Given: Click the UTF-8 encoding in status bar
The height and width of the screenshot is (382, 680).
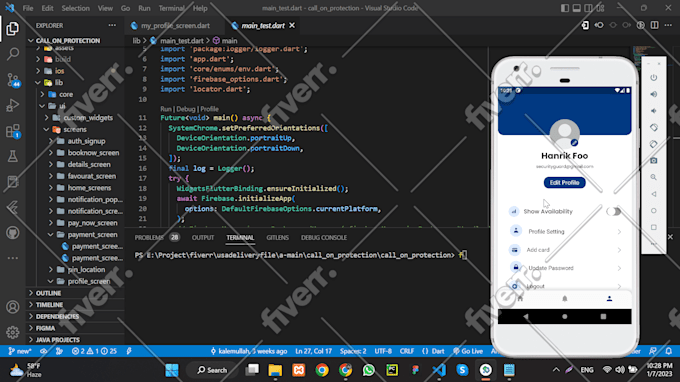Looking at the screenshot, I should (383, 351).
